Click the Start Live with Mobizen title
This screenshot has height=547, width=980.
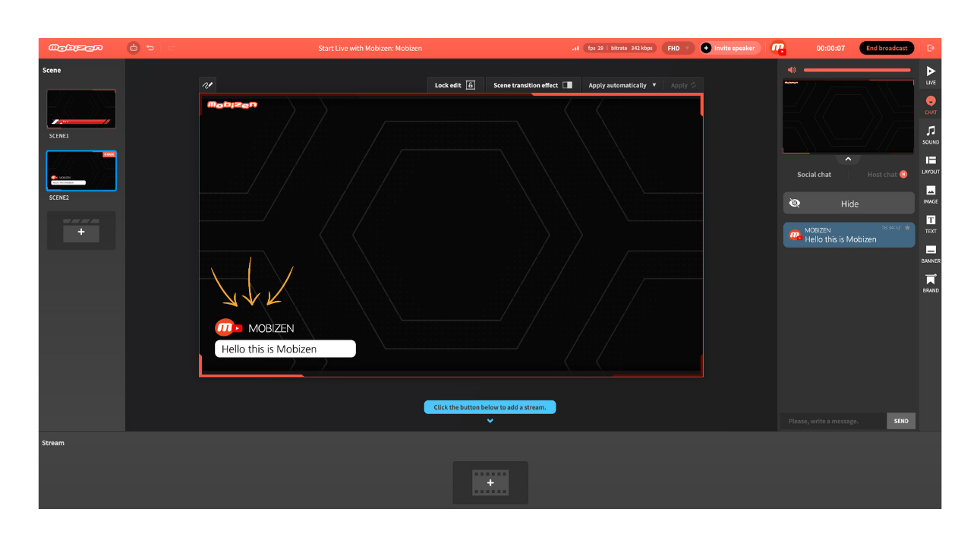coord(370,48)
